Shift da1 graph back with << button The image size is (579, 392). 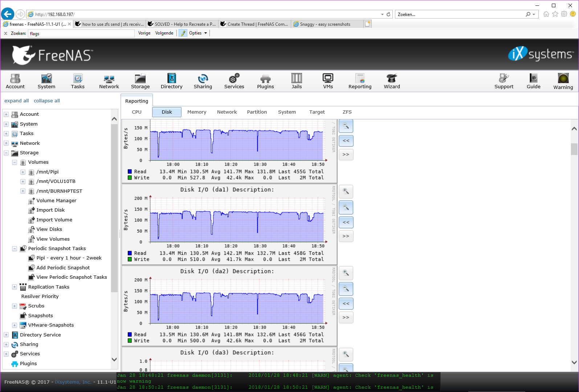click(x=346, y=222)
